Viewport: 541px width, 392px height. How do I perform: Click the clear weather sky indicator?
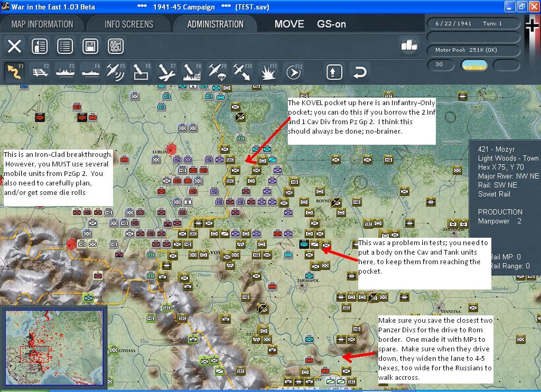pyautogui.click(x=474, y=64)
